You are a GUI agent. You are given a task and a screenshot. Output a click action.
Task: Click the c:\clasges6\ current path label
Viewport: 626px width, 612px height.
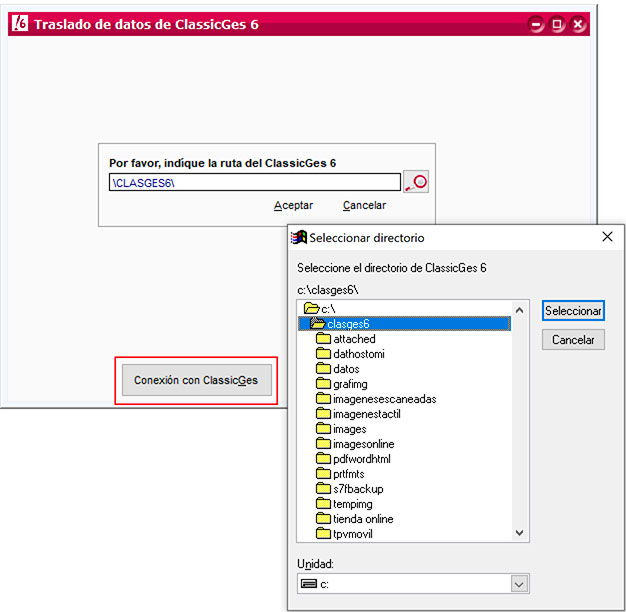click(x=328, y=290)
